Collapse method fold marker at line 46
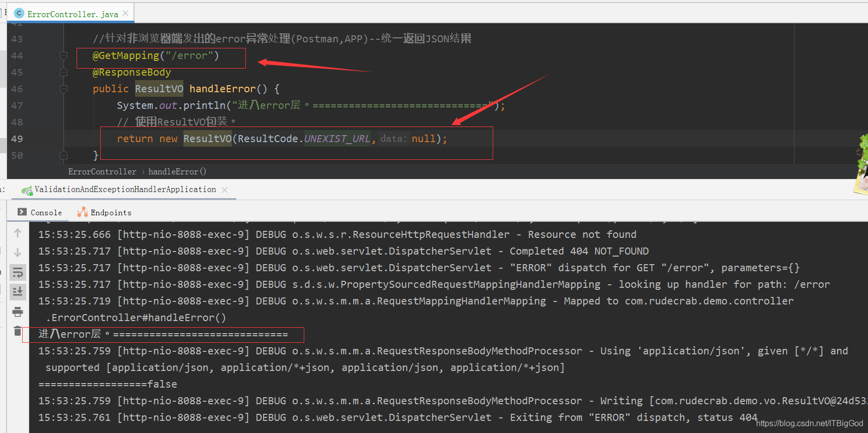The height and width of the screenshot is (433, 868). click(63, 89)
